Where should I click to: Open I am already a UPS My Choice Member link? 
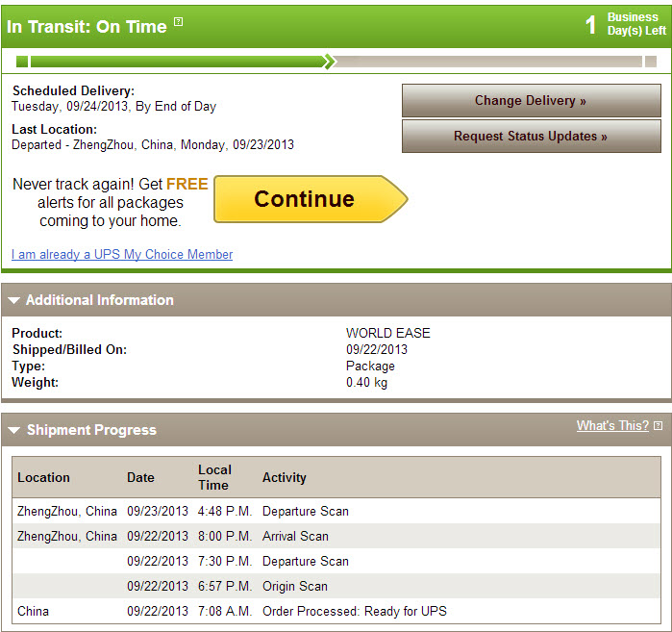click(x=122, y=254)
